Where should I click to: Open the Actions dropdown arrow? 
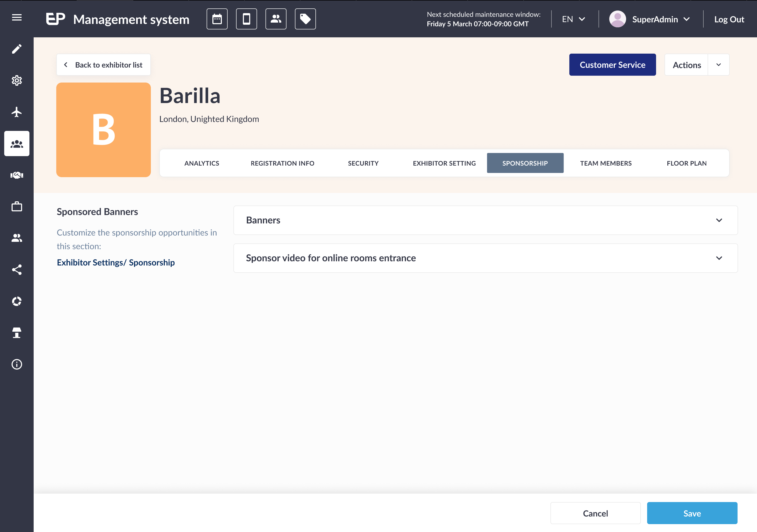(x=718, y=65)
